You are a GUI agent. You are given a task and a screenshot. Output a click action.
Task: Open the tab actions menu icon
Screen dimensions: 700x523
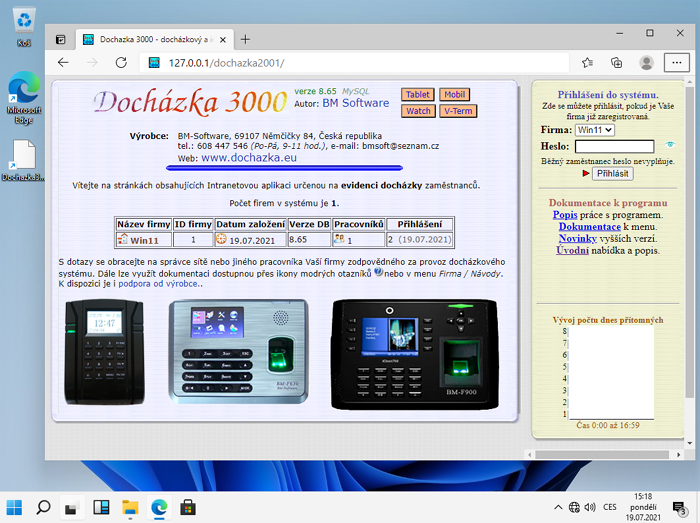point(61,40)
